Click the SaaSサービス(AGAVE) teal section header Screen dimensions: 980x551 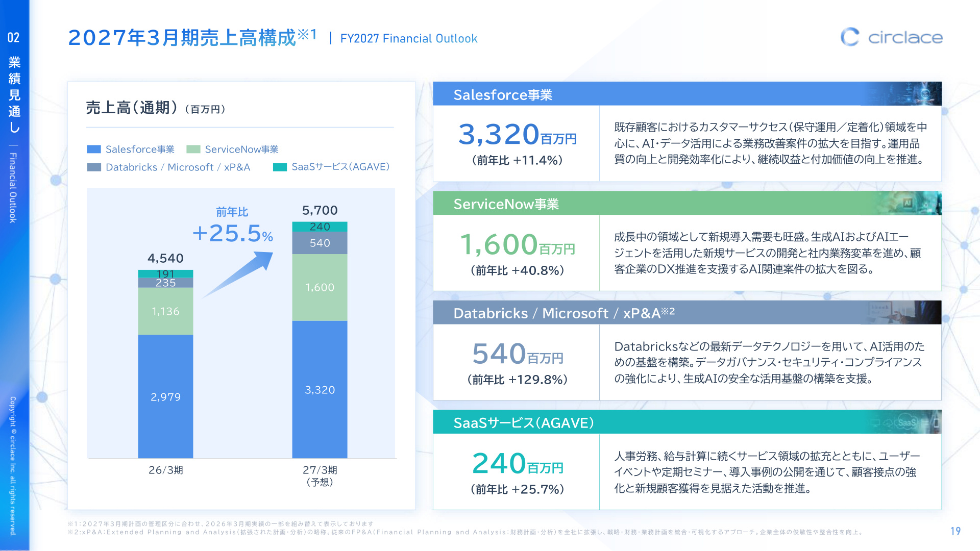(687, 422)
